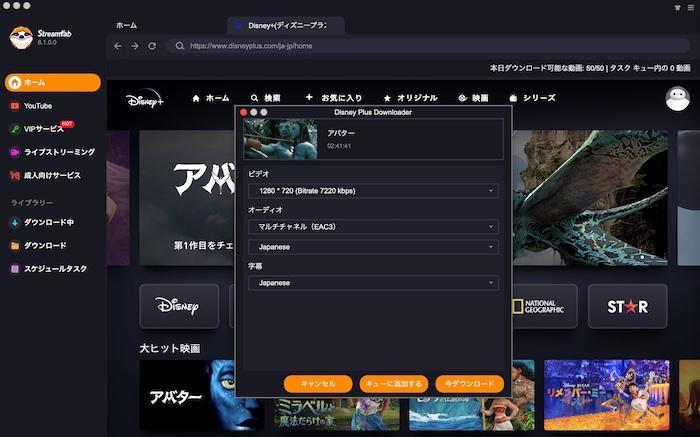Screen dimensions: 700x437
Task: Open シリーズ navigation link
Action: click(533, 98)
